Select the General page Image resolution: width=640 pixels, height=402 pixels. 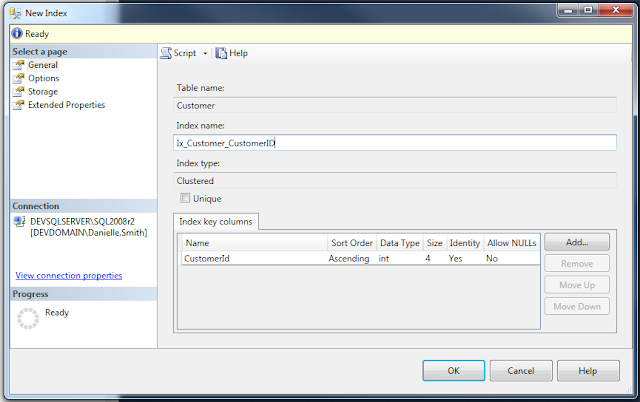pos(43,65)
